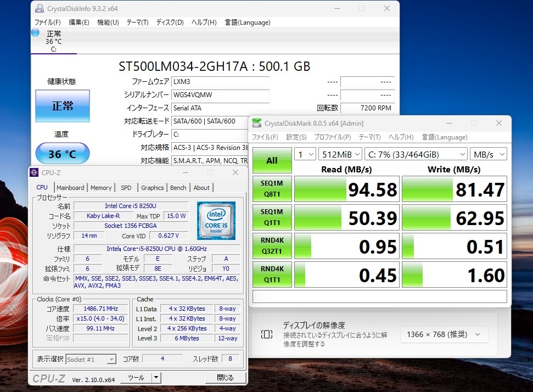Click the コア速度 value 1486.71 MHz
This screenshot has width=533, height=392.
pyautogui.click(x=100, y=309)
